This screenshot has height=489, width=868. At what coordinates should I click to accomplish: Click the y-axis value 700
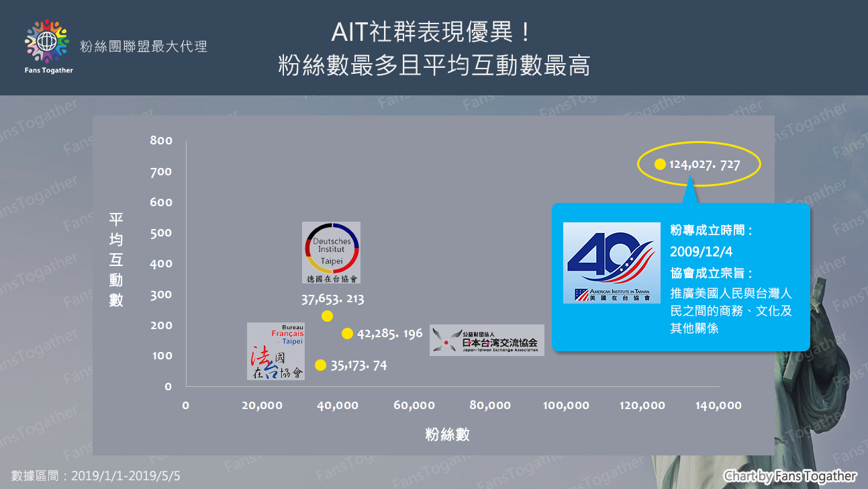tap(162, 172)
